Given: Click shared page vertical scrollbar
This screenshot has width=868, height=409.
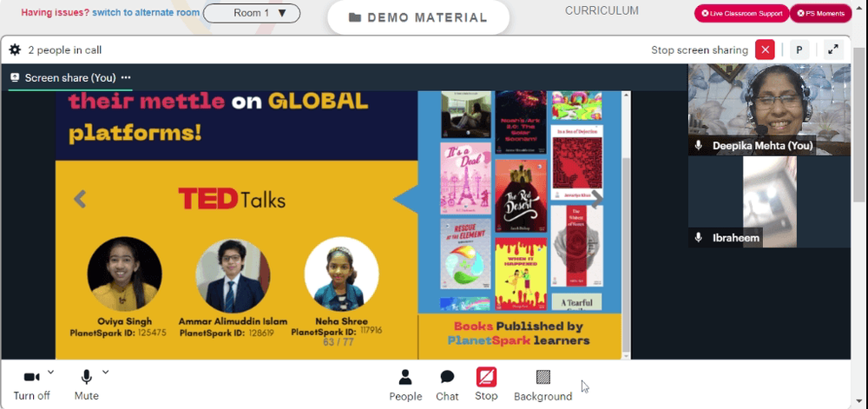Looking at the screenshot, I should [x=626, y=225].
